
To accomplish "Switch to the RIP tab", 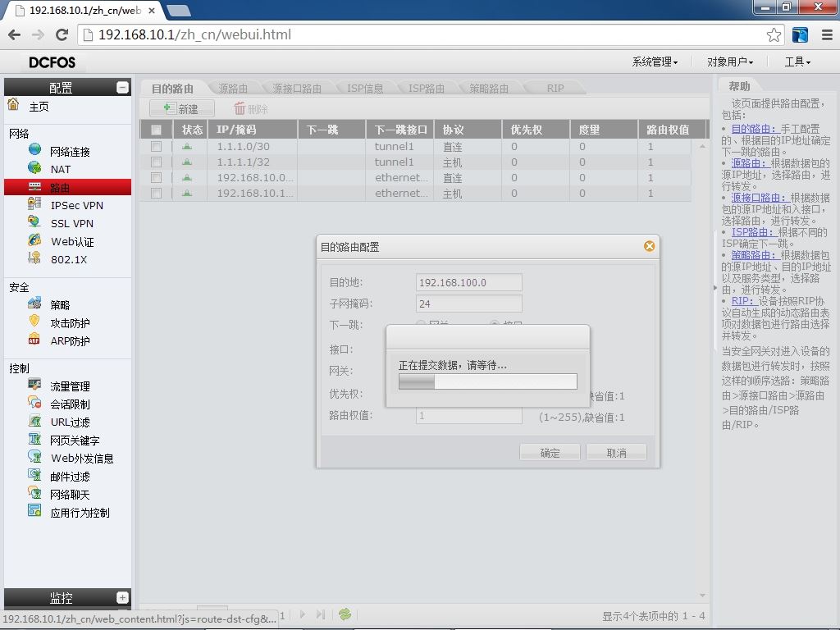I will (x=555, y=89).
